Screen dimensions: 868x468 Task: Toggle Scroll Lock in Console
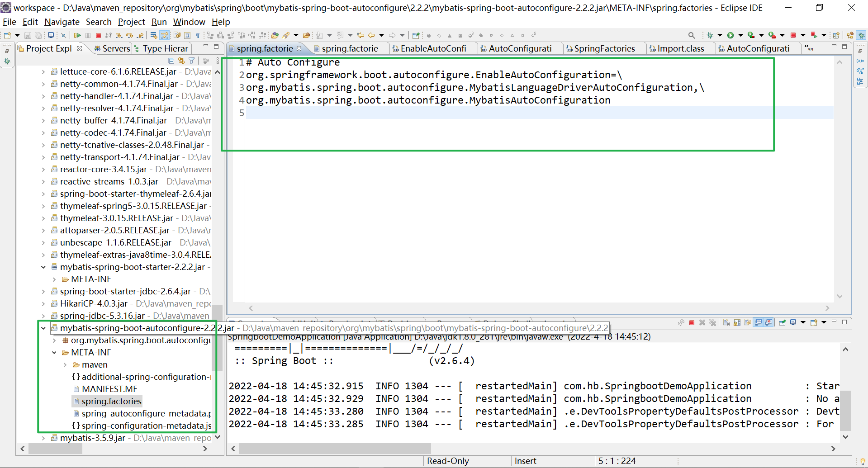[737, 322]
